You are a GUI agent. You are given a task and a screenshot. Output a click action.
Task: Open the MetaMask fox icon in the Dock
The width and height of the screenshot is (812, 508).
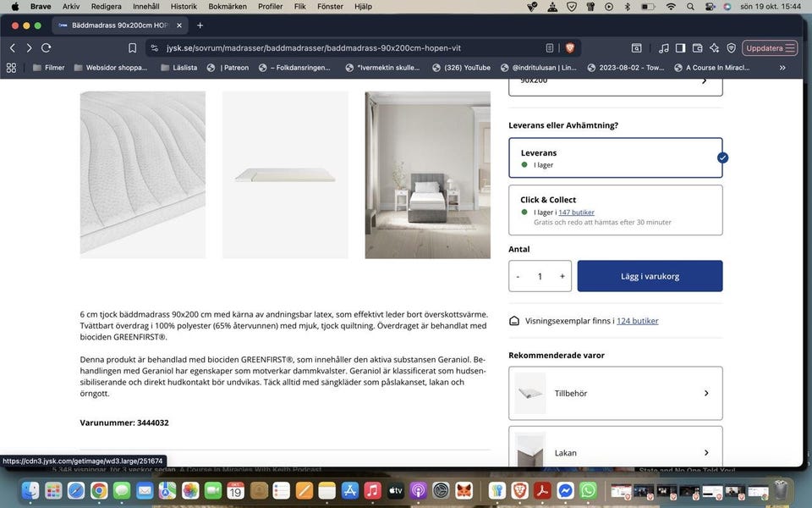pos(464,490)
